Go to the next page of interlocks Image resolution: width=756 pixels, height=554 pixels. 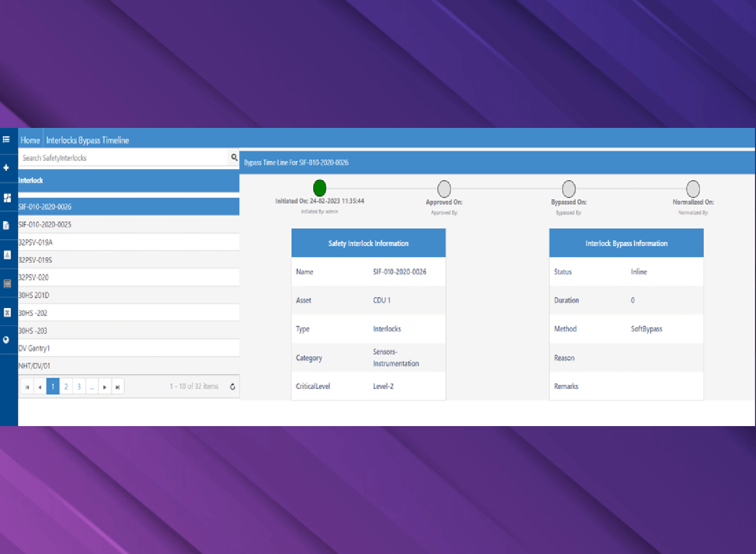pyautogui.click(x=105, y=387)
